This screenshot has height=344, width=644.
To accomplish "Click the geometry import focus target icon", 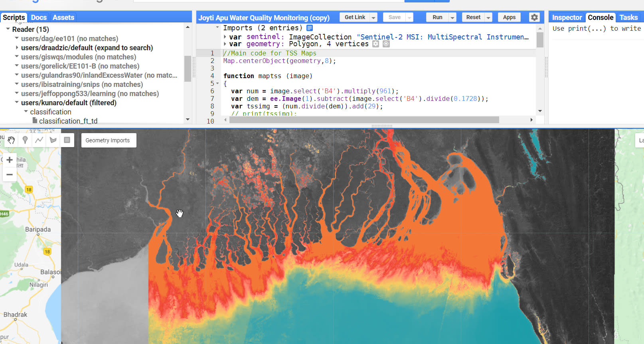I will 386,44.
